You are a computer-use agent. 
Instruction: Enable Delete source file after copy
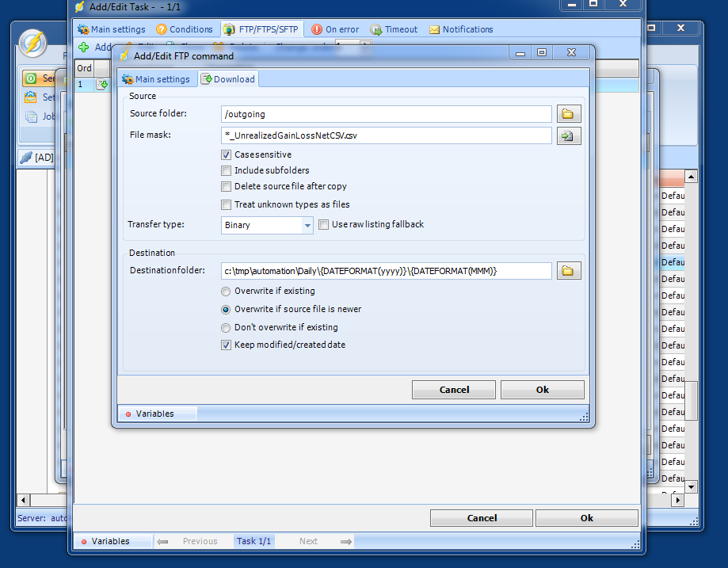click(227, 186)
